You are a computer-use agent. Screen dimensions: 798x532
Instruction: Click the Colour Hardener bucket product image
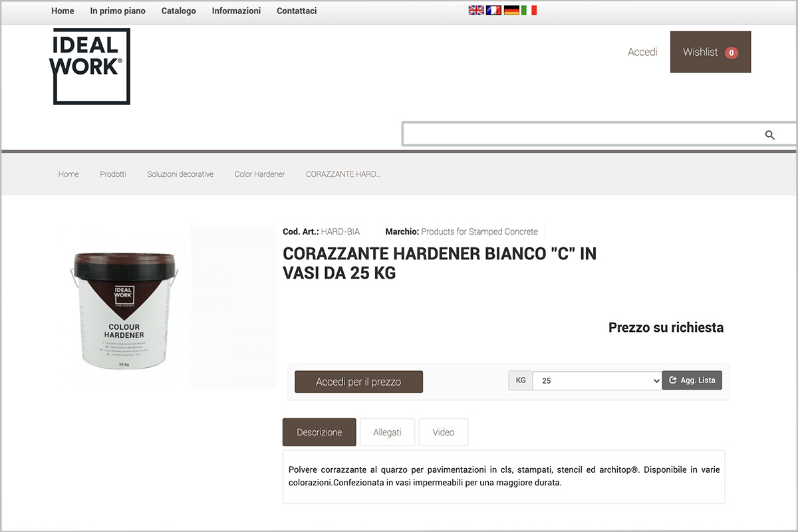click(x=124, y=310)
